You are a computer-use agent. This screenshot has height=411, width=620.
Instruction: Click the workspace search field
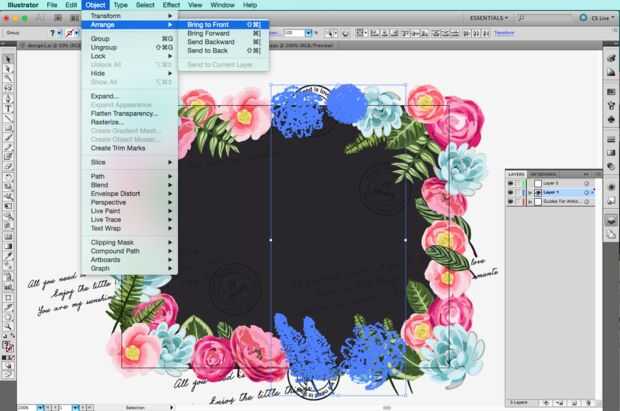tap(546, 18)
